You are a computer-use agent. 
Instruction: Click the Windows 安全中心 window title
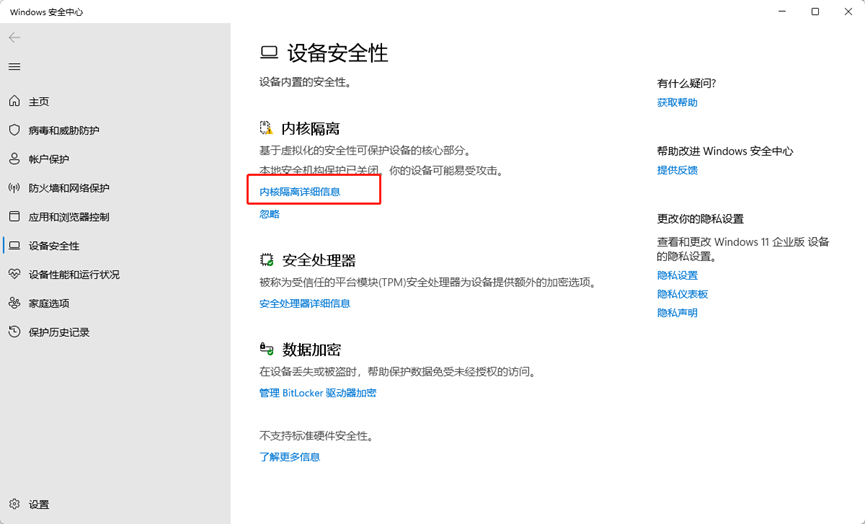click(46, 12)
